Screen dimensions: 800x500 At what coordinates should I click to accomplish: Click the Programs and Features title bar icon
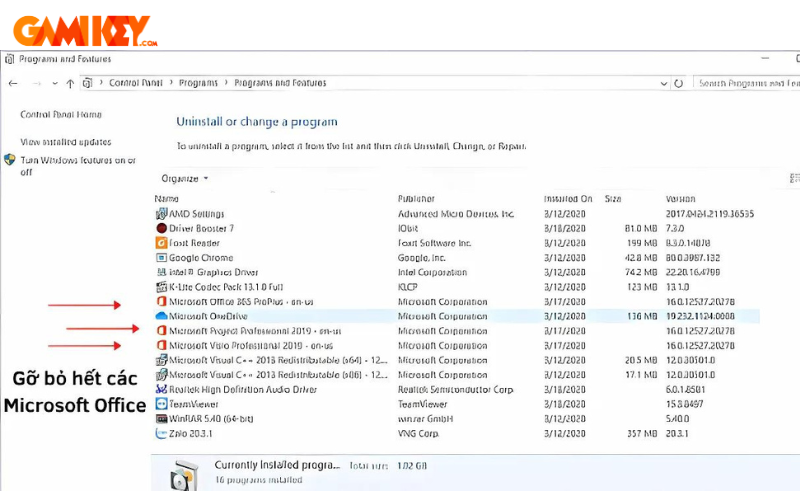coord(10,59)
